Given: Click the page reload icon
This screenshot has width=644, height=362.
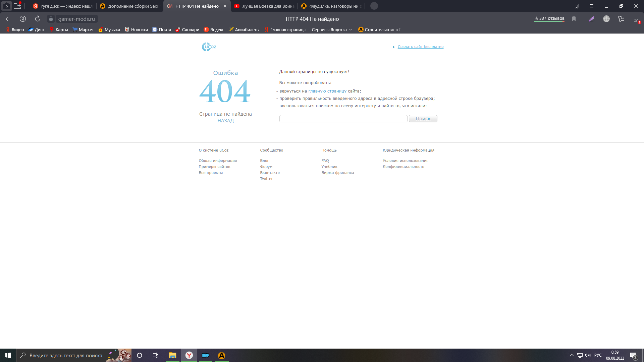Looking at the screenshot, I should click(x=38, y=19).
